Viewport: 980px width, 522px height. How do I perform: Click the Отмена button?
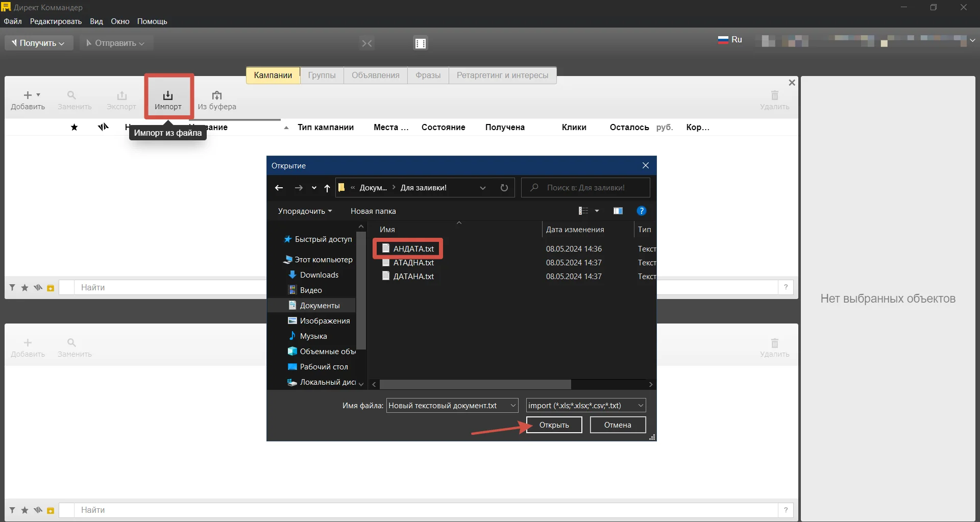[x=618, y=425]
